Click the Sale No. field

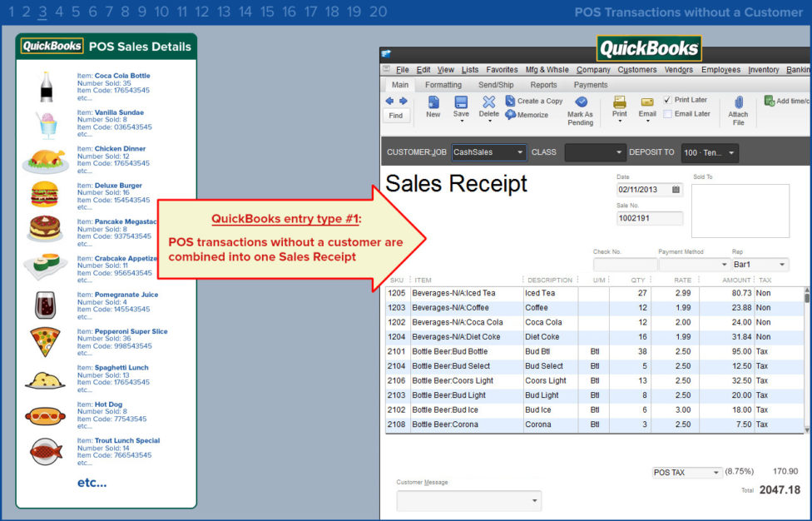(x=650, y=218)
